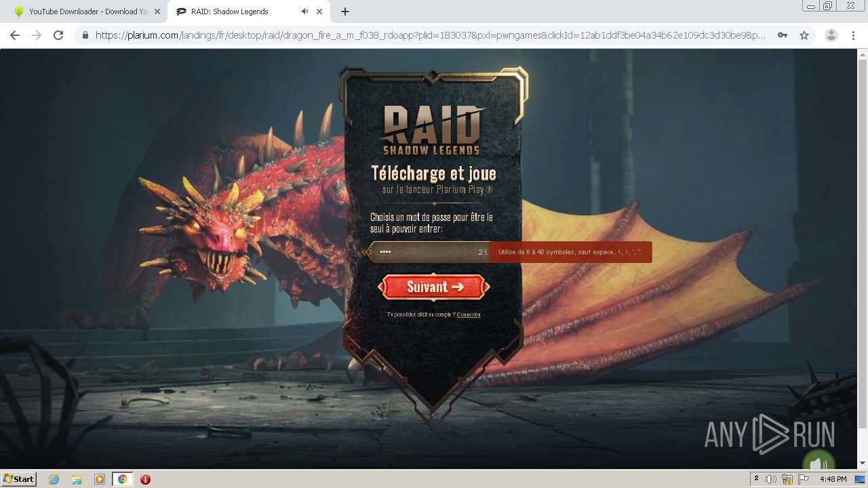Image resolution: width=868 pixels, height=488 pixels.
Task: Close the RAID: Shadow Legends tab
Action: [319, 12]
